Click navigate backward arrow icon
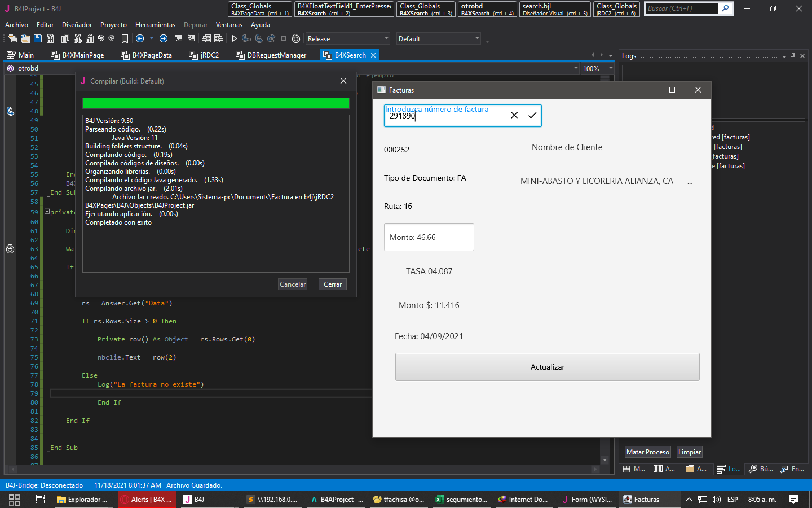812x508 pixels. [140, 38]
